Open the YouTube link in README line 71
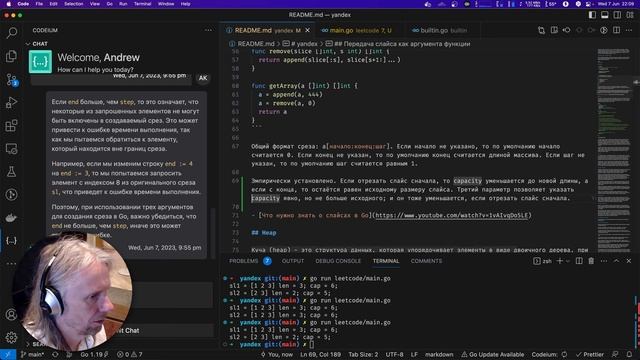The height and width of the screenshot is (360, 640). [452, 215]
